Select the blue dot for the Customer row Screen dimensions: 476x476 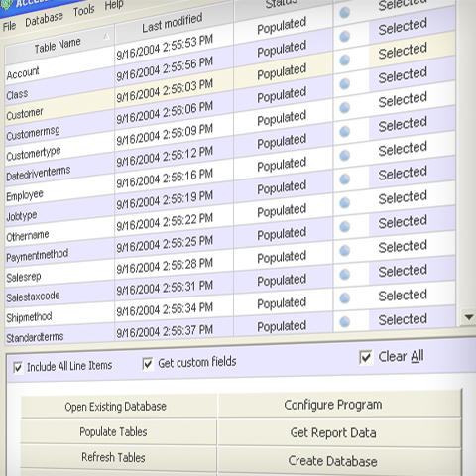[x=344, y=59]
